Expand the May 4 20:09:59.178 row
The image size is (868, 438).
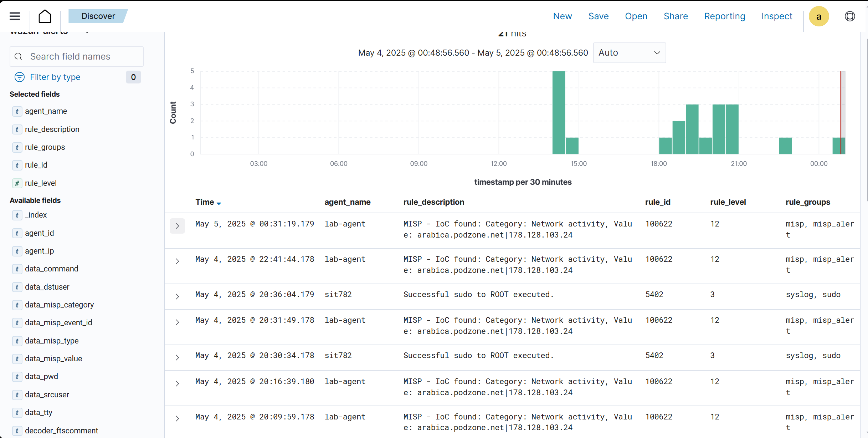(x=177, y=418)
